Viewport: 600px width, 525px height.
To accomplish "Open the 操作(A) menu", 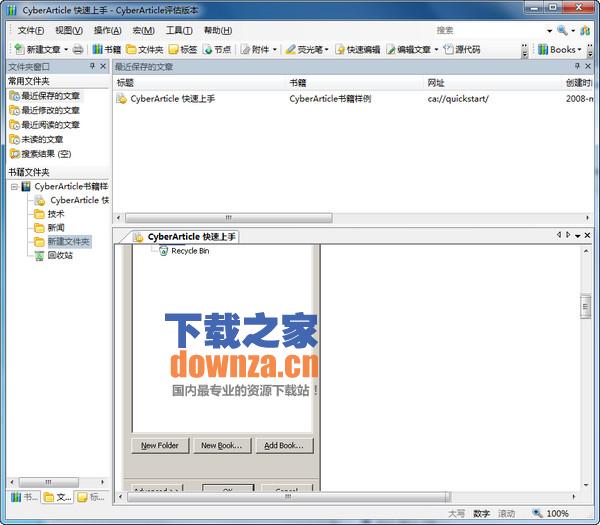I will tap(108, 30).
